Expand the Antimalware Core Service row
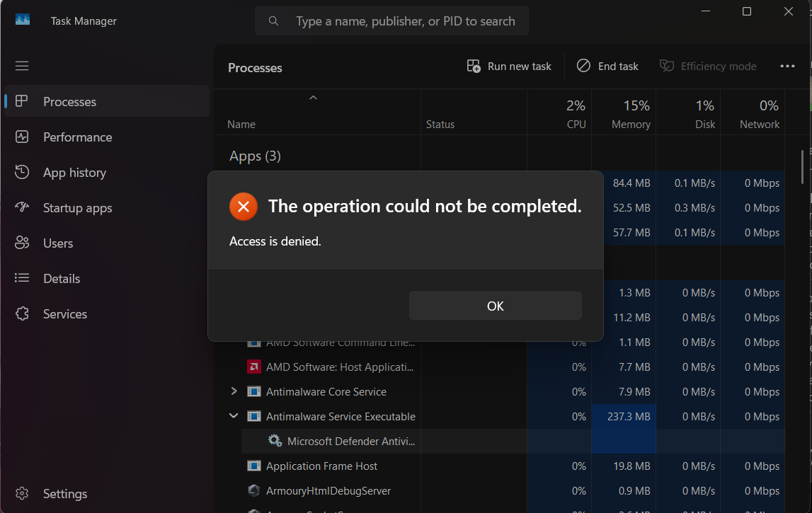The width and height of the screenshot is (812, 513). tap(234, 391)
